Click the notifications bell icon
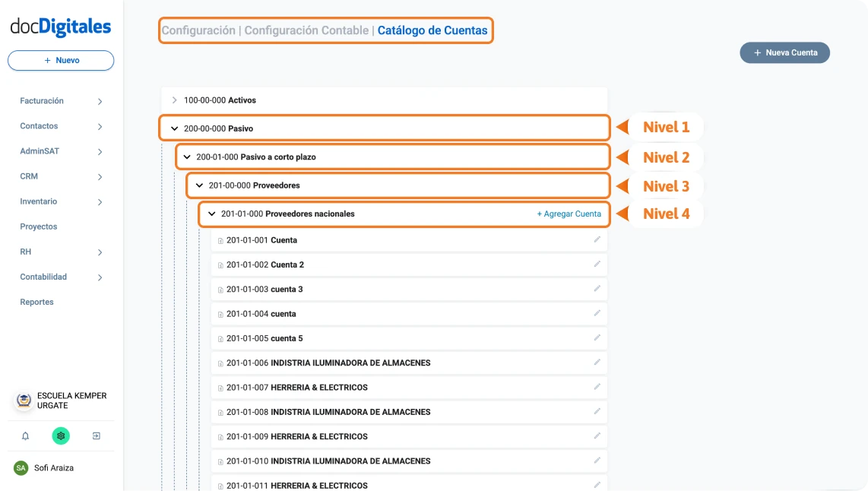The image size is (868, 491). (25, 436)
